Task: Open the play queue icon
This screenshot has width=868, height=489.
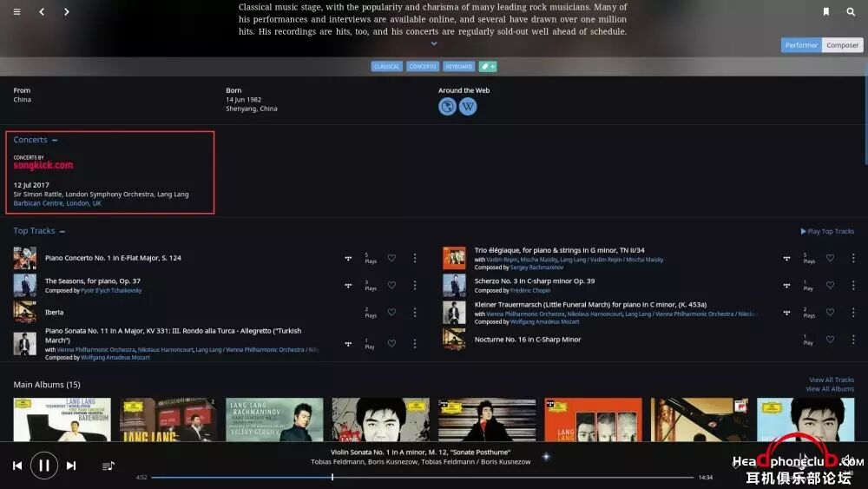Action: (x=108, y=466)
